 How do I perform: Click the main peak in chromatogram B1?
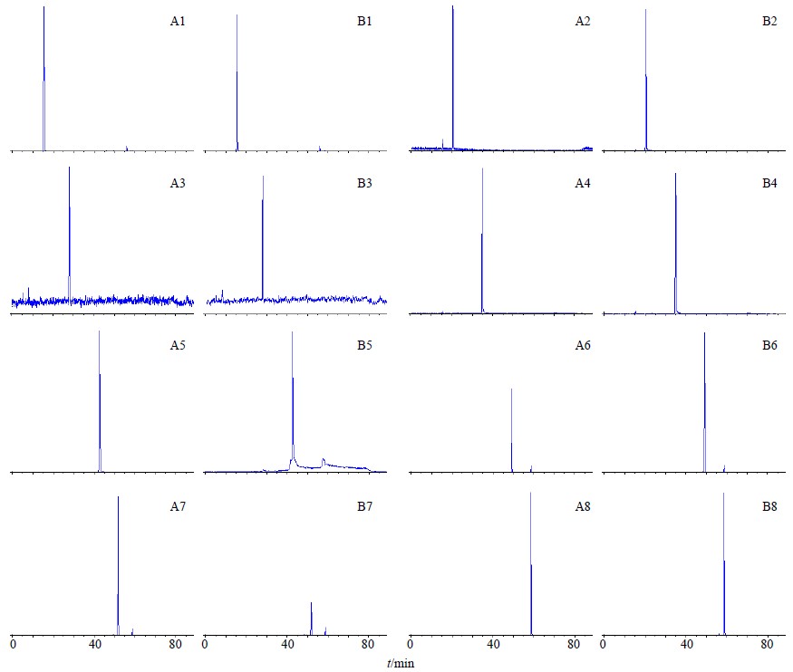click(x=237, y=82)
